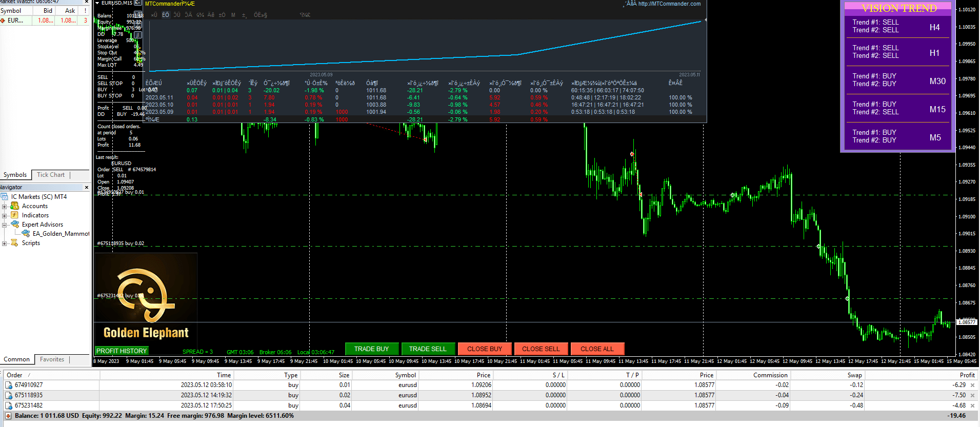Switch to the Favorites tab in Navigator
The height and width of the screenshot is (427, 980).
coord(52,359)
